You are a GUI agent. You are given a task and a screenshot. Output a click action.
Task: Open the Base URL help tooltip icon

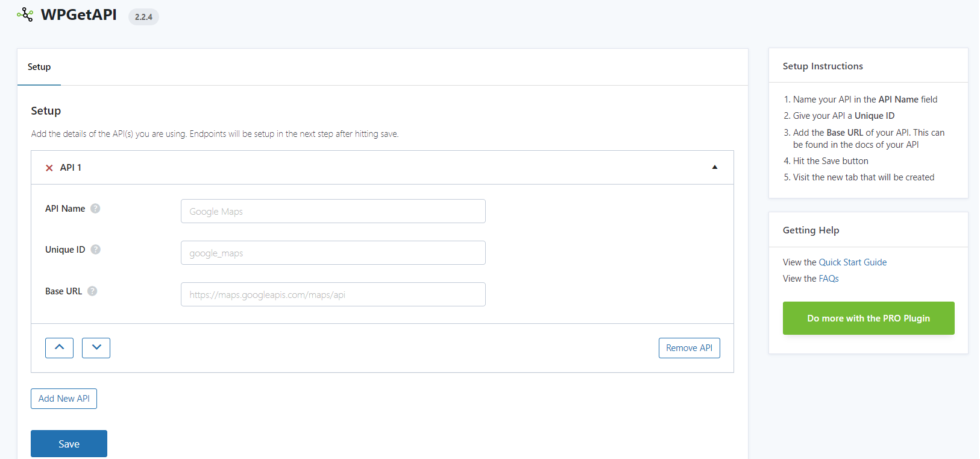click(92, 291)
